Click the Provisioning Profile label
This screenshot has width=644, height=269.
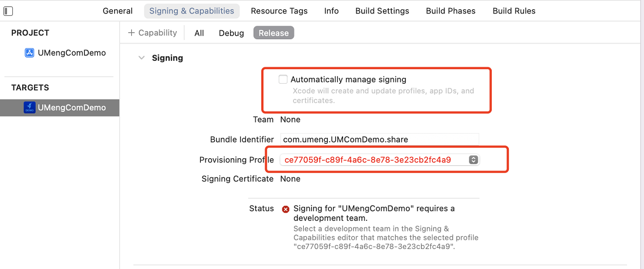pos(237,159)
